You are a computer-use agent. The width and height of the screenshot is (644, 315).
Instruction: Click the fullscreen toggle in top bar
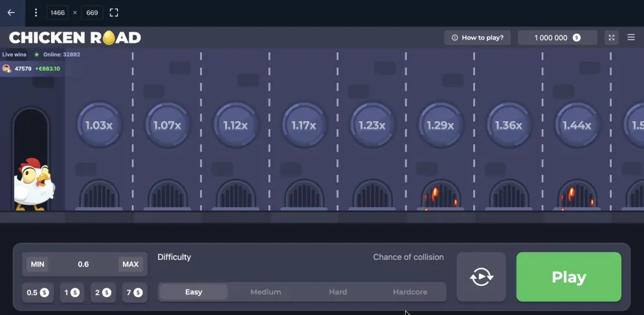tap(114, 13)
